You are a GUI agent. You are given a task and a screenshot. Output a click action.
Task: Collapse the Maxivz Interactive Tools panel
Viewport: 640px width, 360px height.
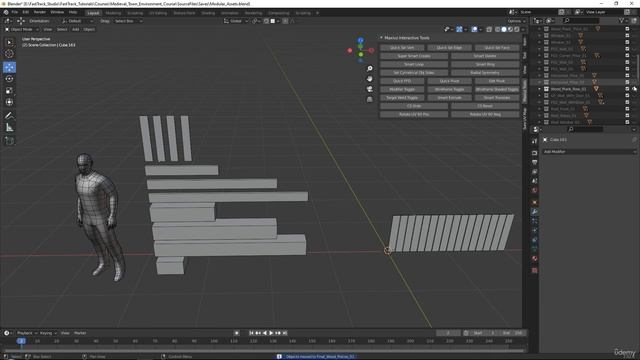pyautogui.click(x=381, y=38)
